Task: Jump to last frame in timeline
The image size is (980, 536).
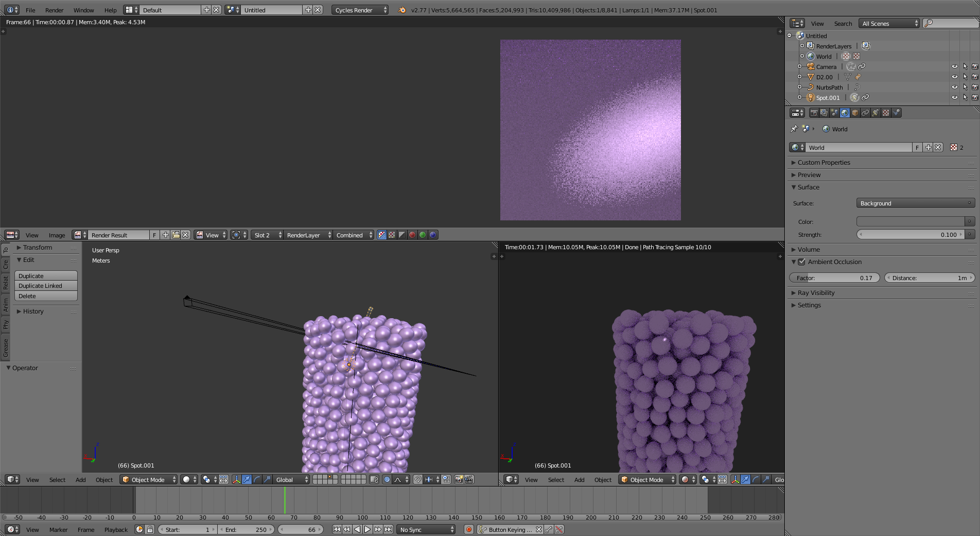Action: [388, 529]
